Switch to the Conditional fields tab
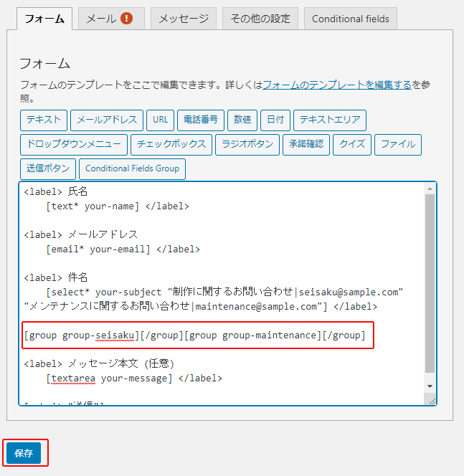The width and height of the screenshot is (464, 476). point(351,19)
